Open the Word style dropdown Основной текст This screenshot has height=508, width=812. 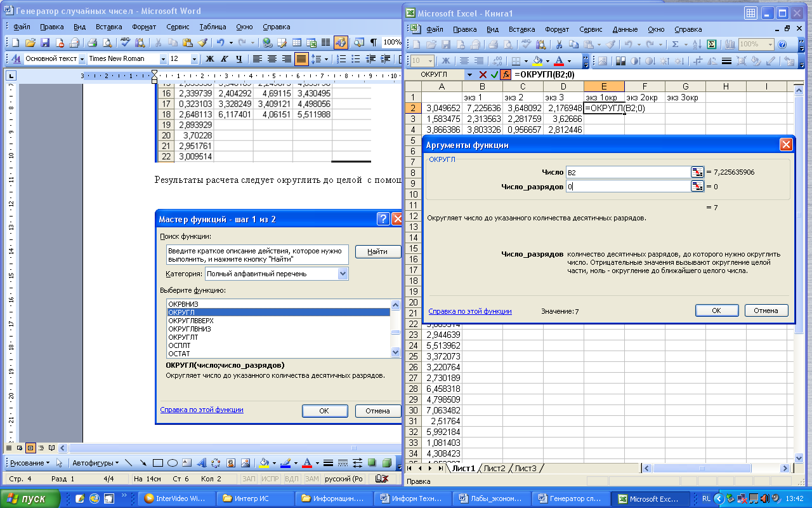click(x=82, y=59)
